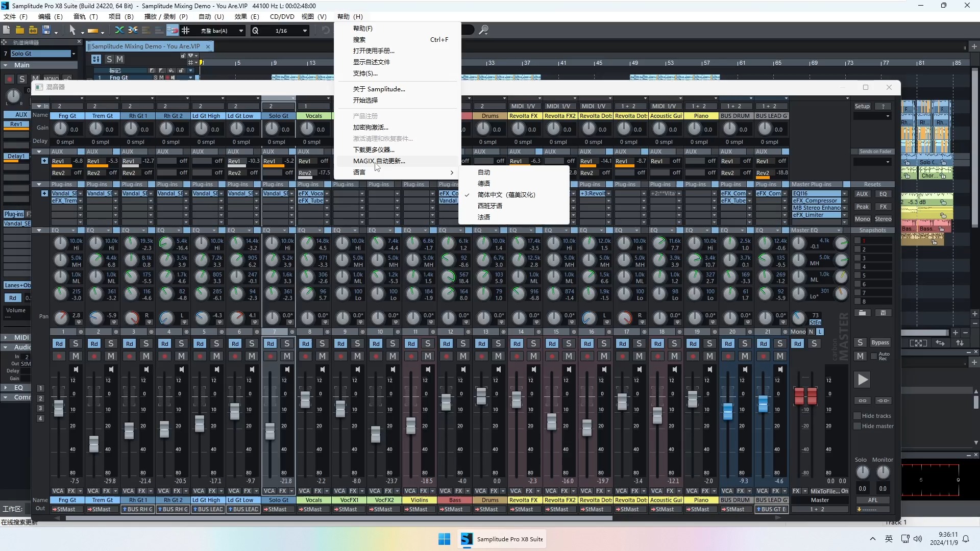The height and width of the screenshot is (551, 980).
Task: Click the AFL button under Solo knob
Action: 873,500
